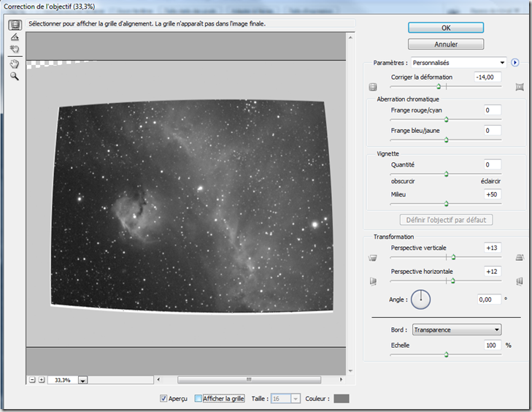Click the zoom out minus button
This screenshot has height=412, width=532.
coord(32,380)
